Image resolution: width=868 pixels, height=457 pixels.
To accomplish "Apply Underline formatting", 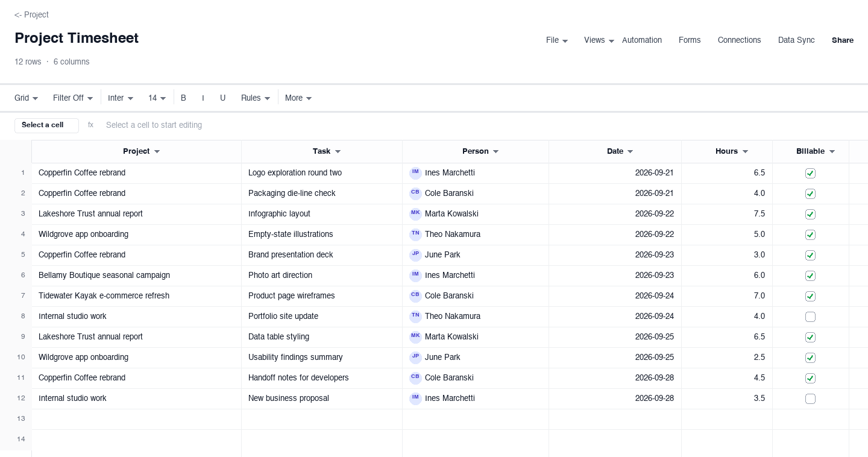I will pos(222,98).
